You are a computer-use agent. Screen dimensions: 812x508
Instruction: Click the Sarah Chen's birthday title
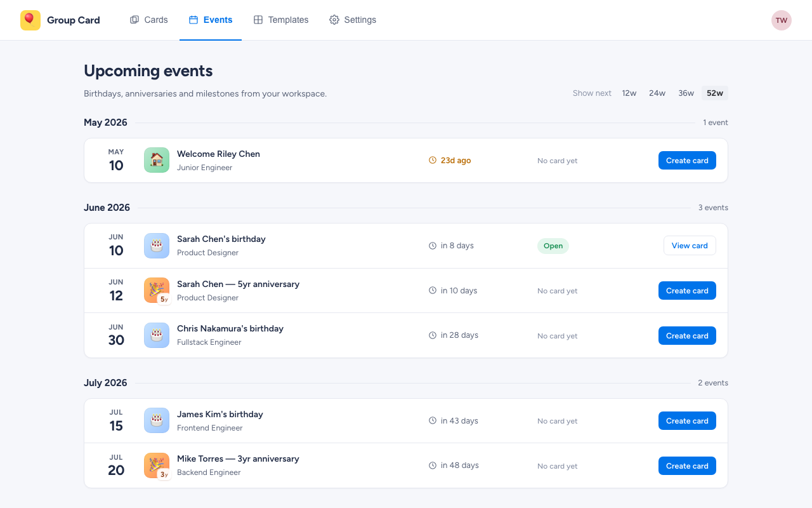(221, 239)
